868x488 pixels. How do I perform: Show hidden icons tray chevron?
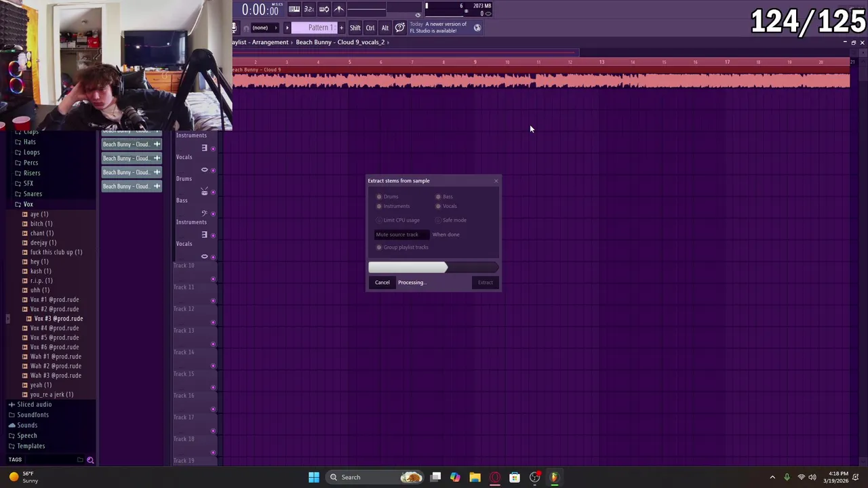tap(772, 477)
